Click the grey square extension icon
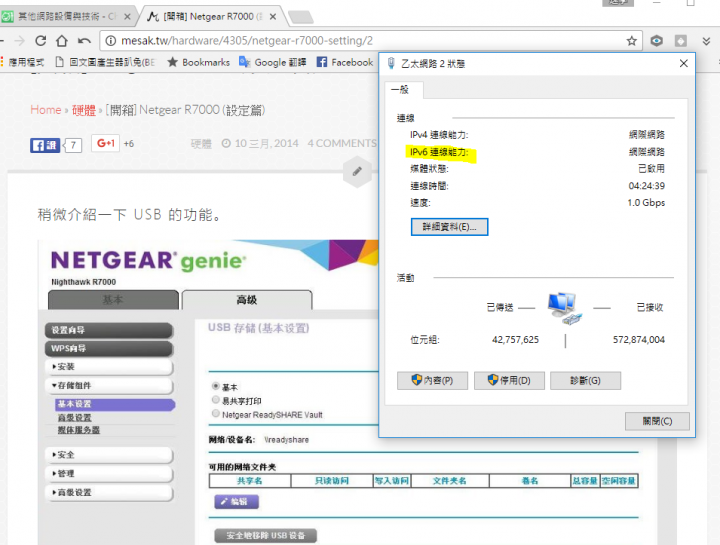Image resolution: width=720 pixels, height=545 pixels. pos(681,41)
